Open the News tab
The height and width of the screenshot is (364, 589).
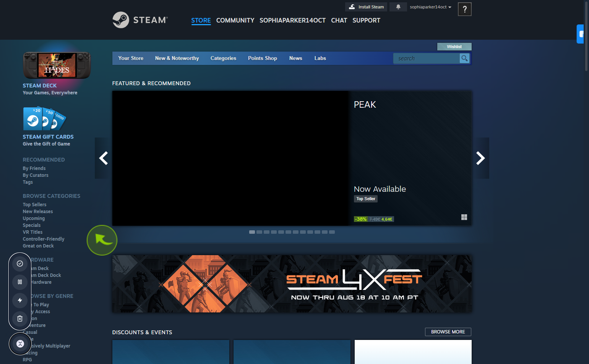(x=295, y=58)
